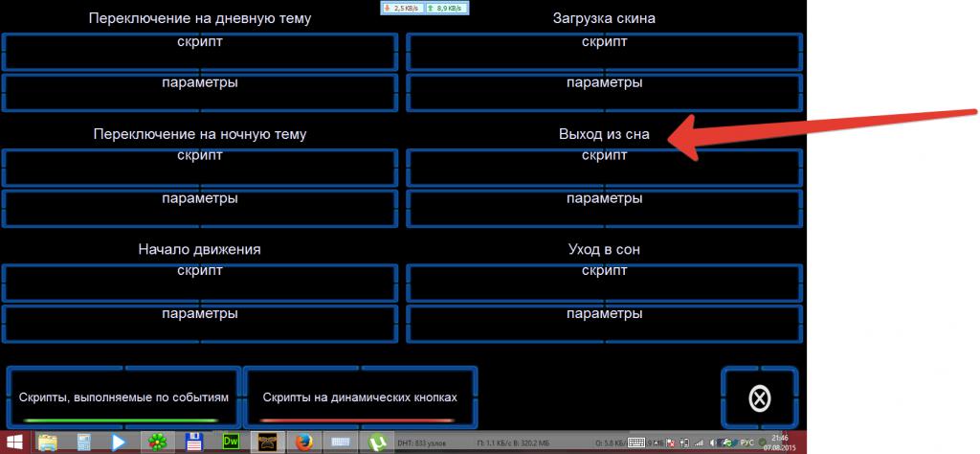
Task: Close the settings screen with the ⊗ button
Action: point(759,397)
